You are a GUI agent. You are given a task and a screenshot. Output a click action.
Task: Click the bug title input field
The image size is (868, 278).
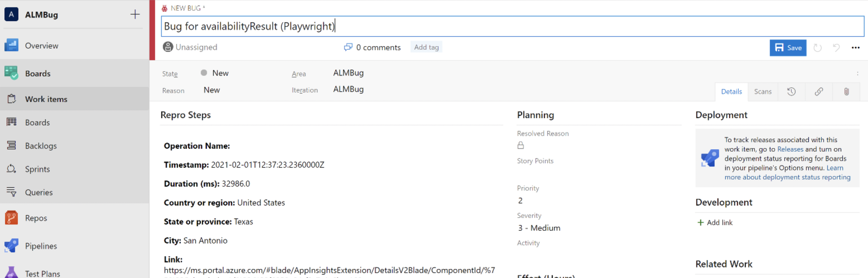click(512, 26)
